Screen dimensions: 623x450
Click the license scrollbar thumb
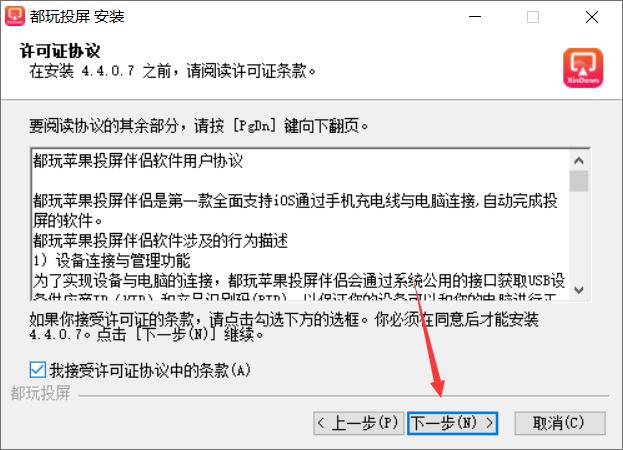pyautogui.click(x=579, y=181)
